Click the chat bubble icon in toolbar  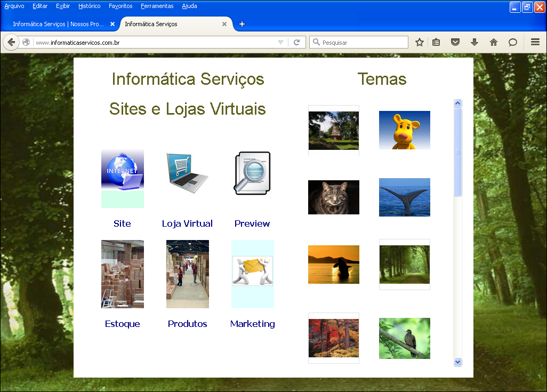click(512, 43)
